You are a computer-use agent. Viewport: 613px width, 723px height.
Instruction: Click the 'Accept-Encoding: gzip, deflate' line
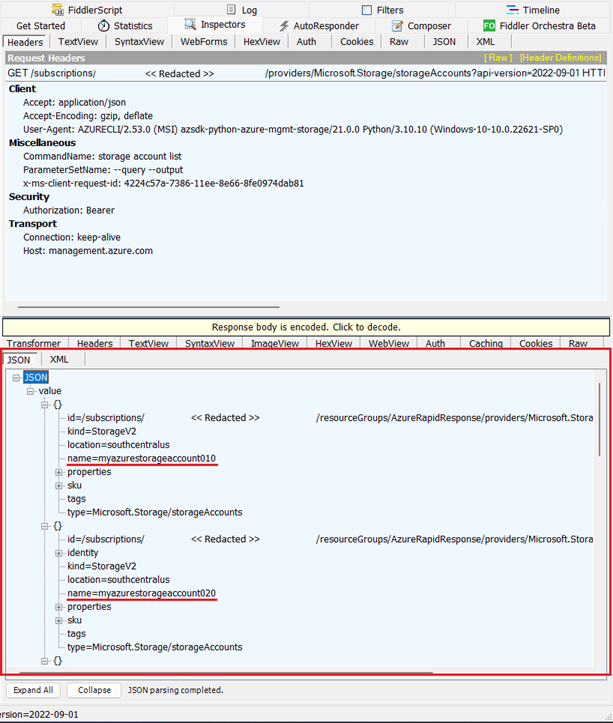(88, 116)
